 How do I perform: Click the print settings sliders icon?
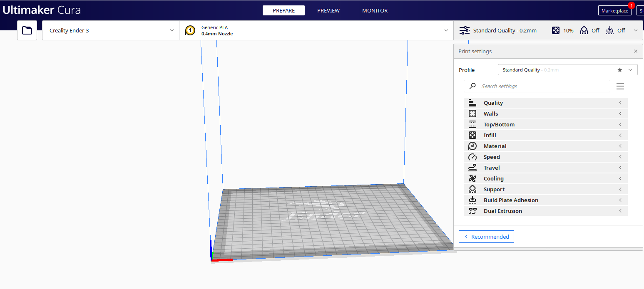coord(464,30)
